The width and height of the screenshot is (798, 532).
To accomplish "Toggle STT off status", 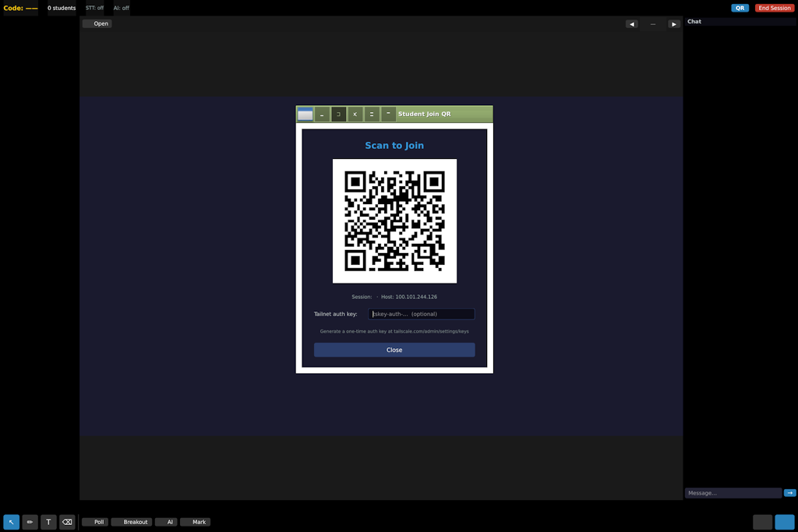I will pos(94,8).
